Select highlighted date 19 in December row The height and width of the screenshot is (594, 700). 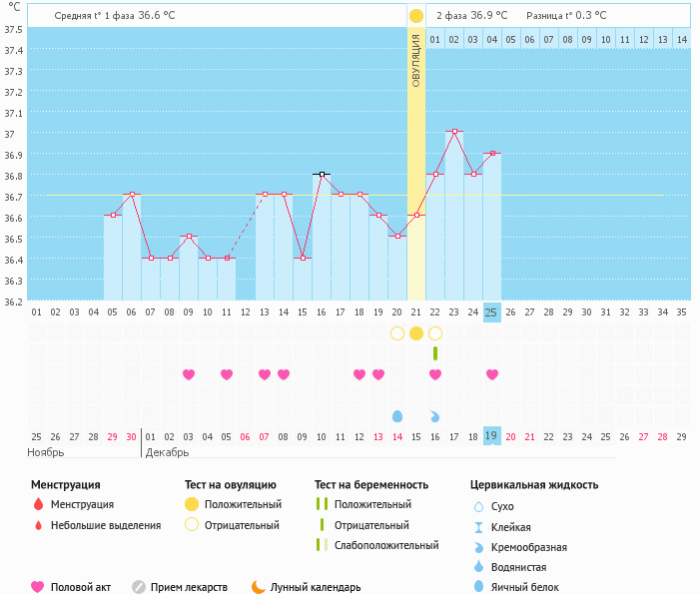pyautogui.click(x=491, y=436)
